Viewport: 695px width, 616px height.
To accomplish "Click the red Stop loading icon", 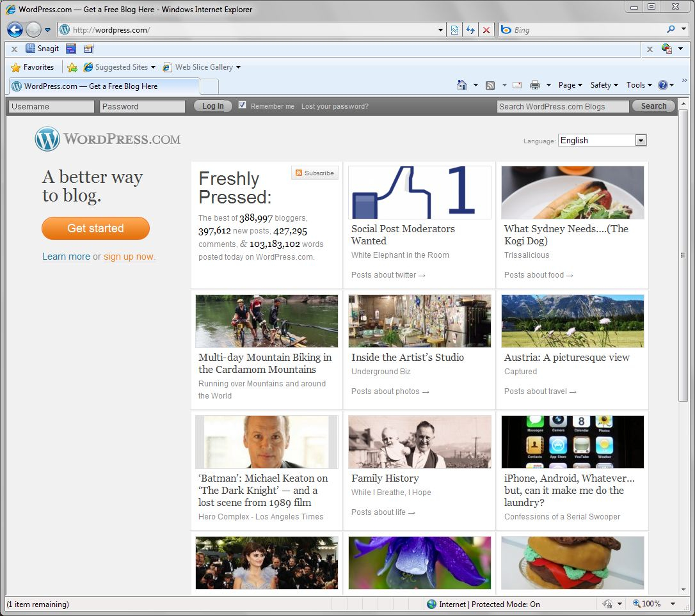I will pyautogui.click(x=486, y=29).
